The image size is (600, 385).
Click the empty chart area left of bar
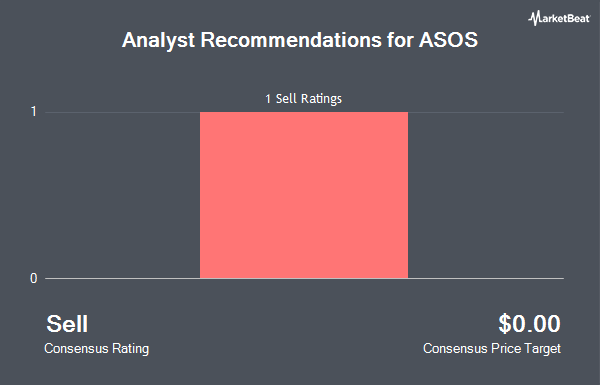pos(122,195)
